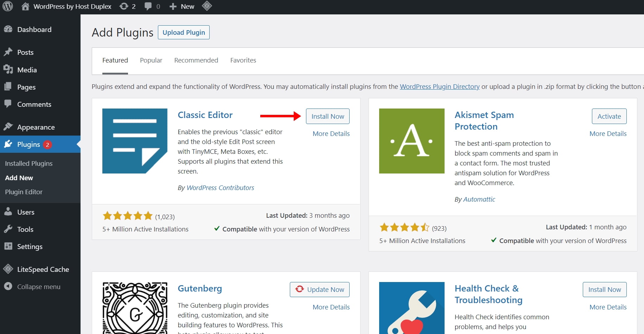
Task: Click the updates refresh icon showing 2
Action: (124, 6)
